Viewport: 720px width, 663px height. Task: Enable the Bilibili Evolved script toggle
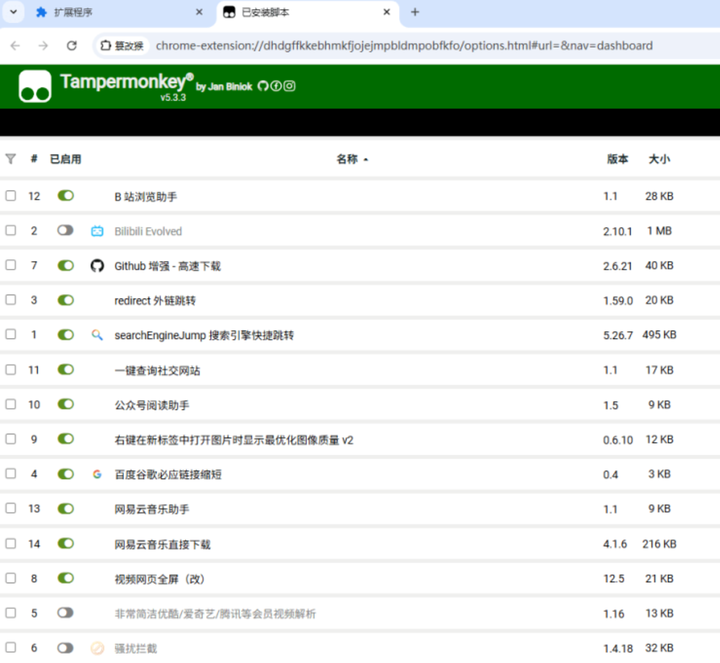click(66, 230)
